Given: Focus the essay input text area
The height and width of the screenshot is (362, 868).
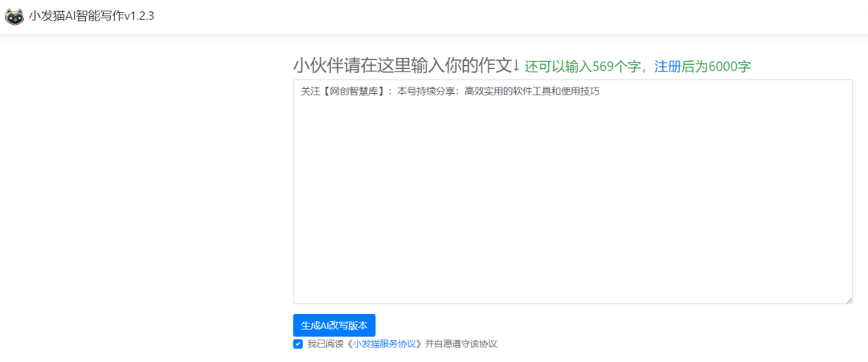Looking at the screenshot, I should tap(572, 192).
